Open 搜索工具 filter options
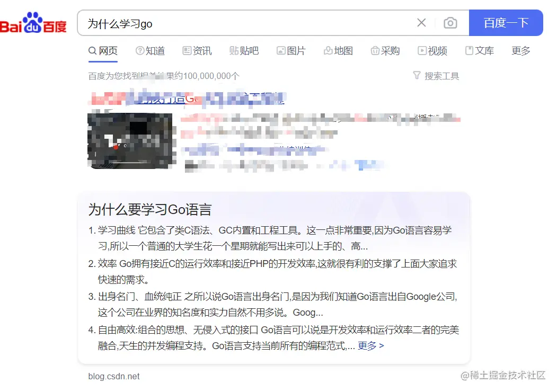 click(436, 76)
